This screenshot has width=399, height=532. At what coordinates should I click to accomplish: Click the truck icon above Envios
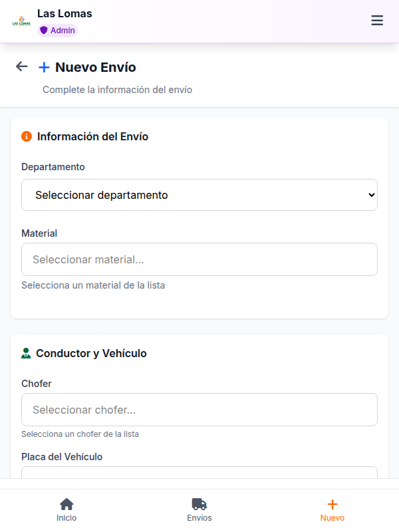pyautogui.click(x=199, y=503)
